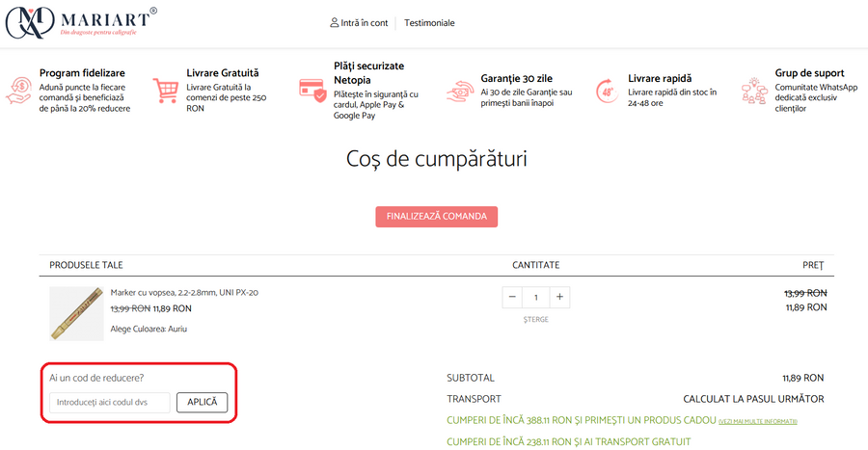Open the Marker cu vopsea product title
This screenshot has height=450, width=868.
pos(184,292)
